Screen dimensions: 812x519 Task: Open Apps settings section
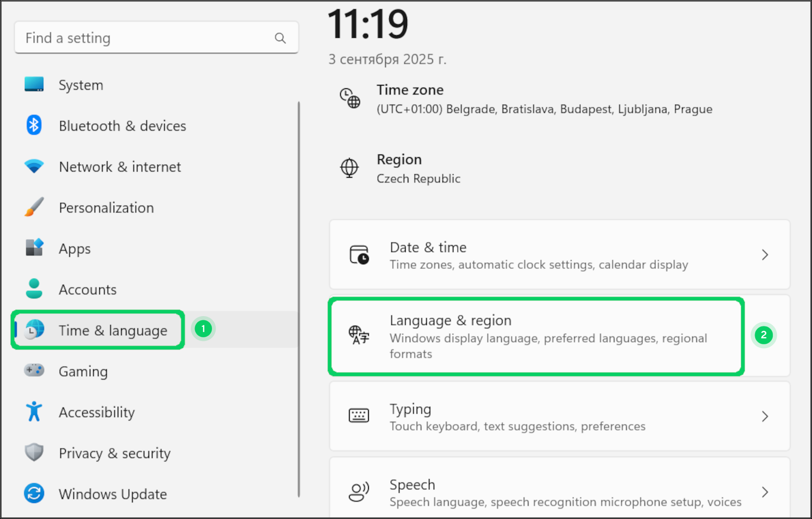pos(75,248)
